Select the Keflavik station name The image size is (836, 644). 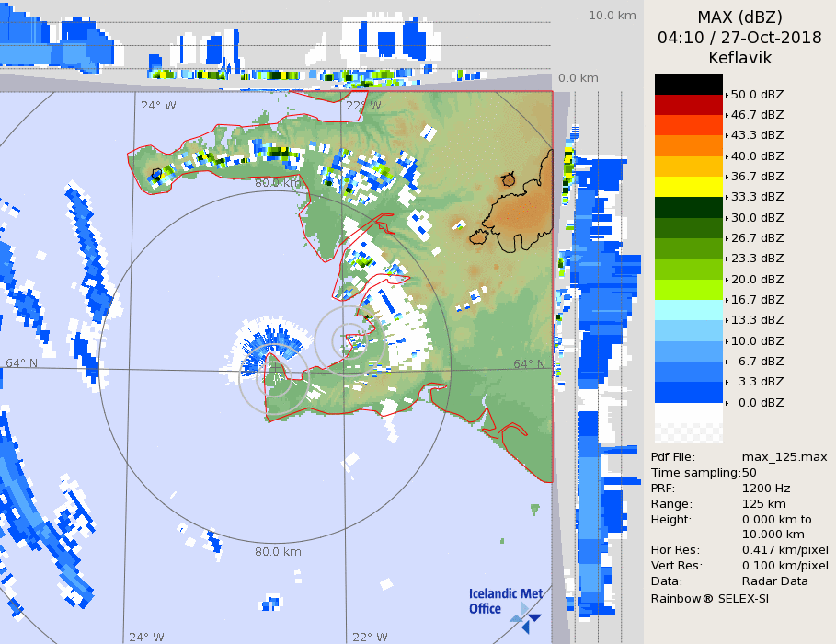[x=739, y=58]
